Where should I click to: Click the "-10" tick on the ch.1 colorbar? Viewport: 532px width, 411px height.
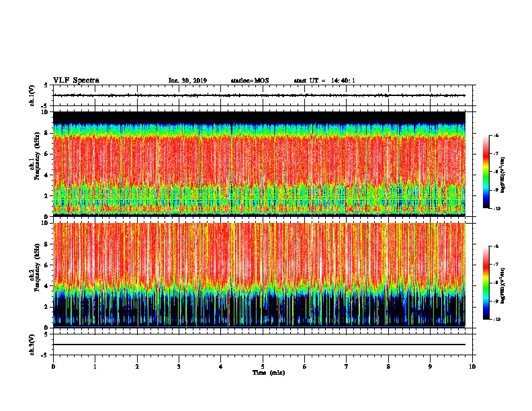point(496,209)
